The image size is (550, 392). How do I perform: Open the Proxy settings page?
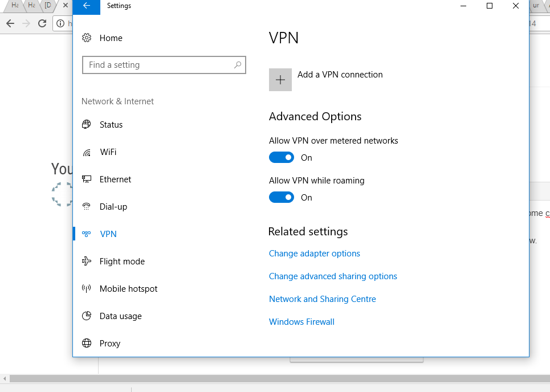109,344
